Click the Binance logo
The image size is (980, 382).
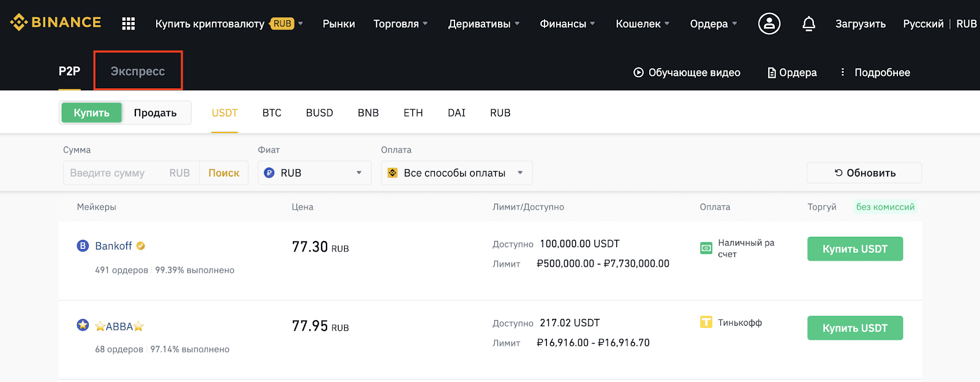(x=56, y=23)
